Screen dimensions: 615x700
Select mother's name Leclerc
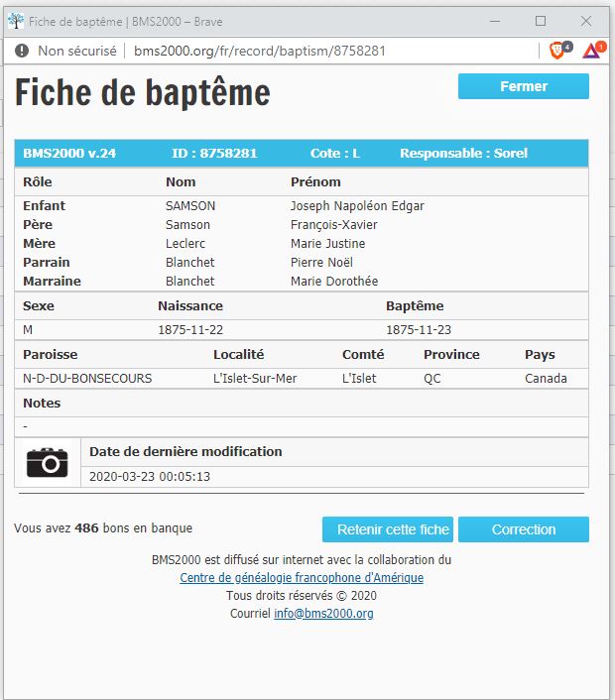click(x=185, y=243)
